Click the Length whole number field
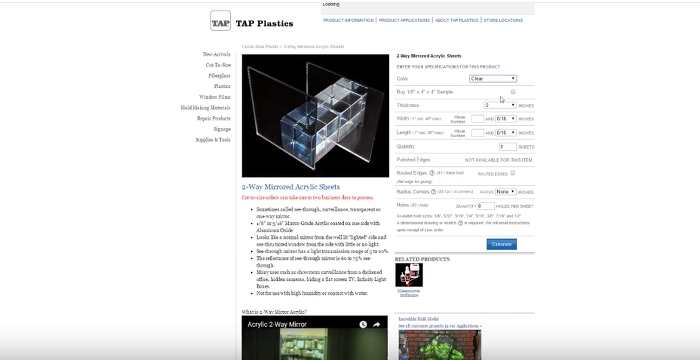 pos(478,133)
